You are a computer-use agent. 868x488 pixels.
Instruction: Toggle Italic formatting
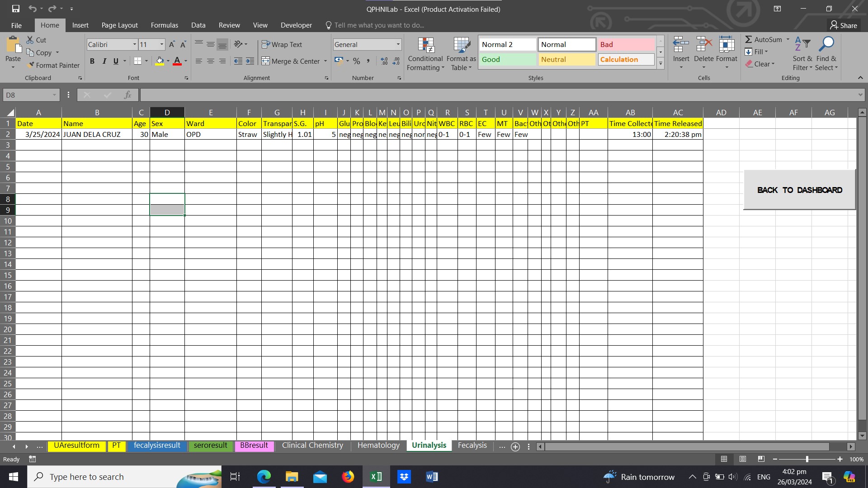(x=104, y=61)
